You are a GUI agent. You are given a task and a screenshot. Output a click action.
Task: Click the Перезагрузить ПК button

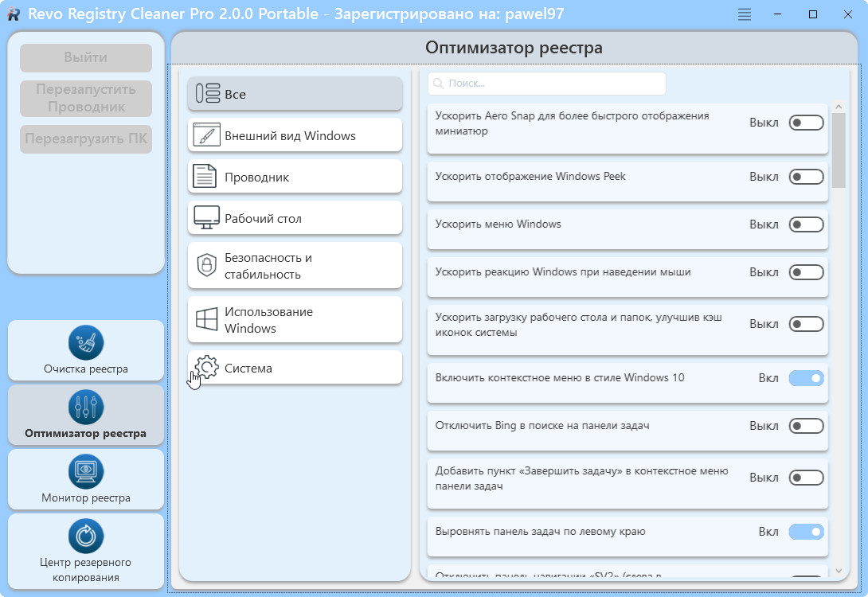click(86, 139)
